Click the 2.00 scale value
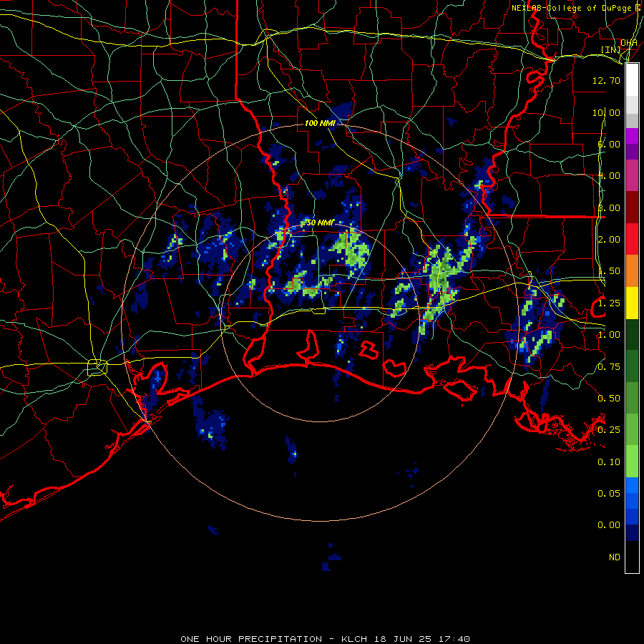 coord(609,240)
